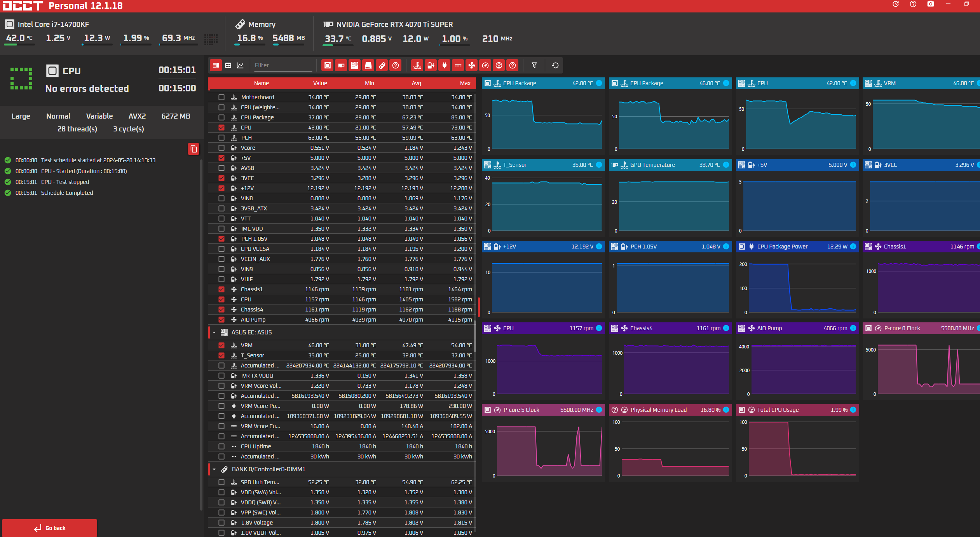The height and width of the screenshot is (537, 980).
Task: Click the P-core 5 Clock graph header
Action: (x=543, y=410)
